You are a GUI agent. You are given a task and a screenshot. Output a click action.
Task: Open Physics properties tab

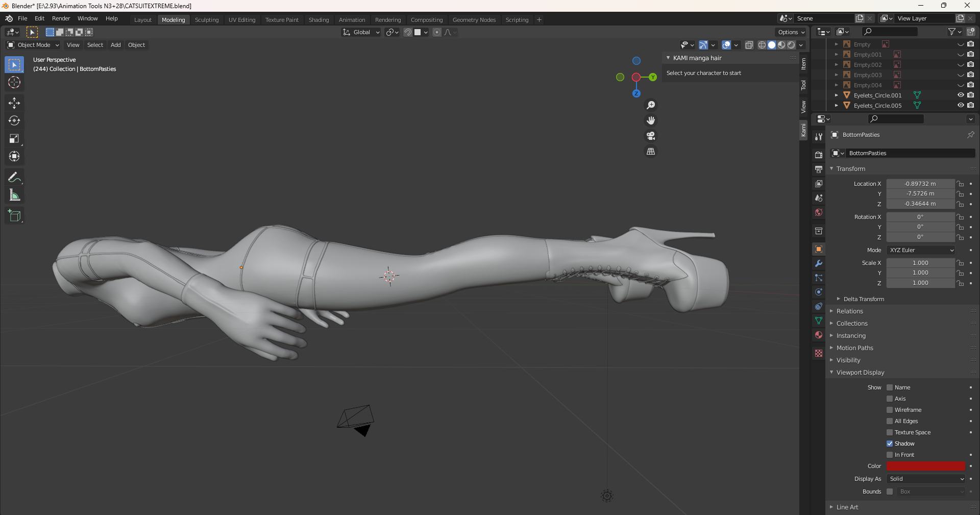[819, 292]
